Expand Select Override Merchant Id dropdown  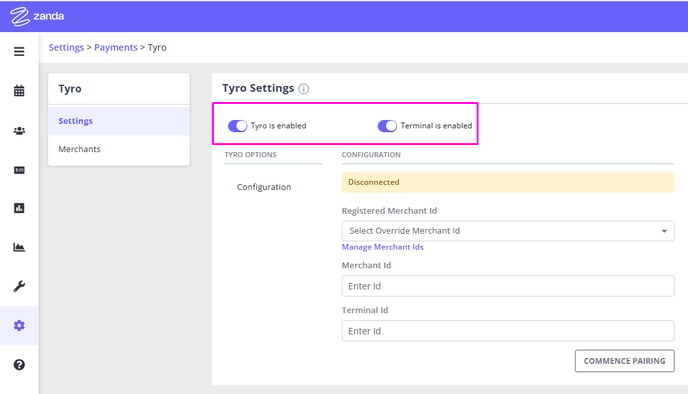click(x=508, y=231)
